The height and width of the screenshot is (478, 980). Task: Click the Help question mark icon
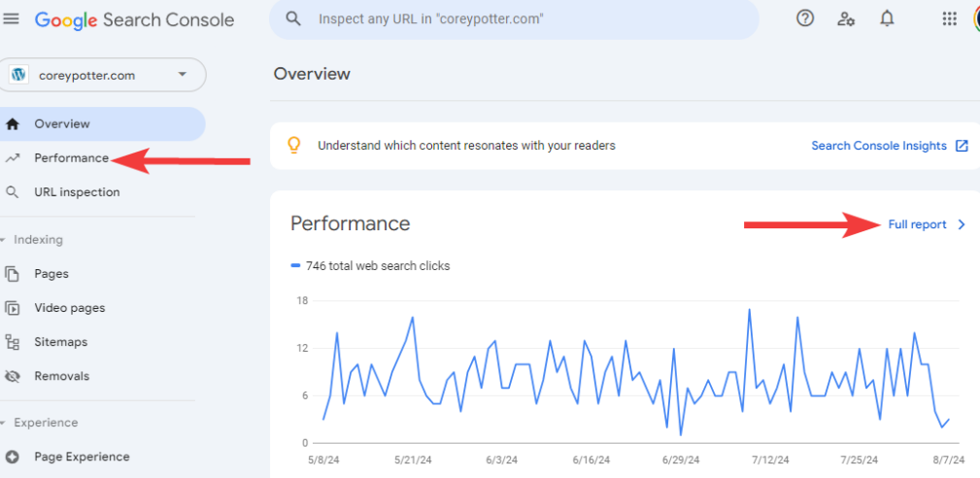805,18
